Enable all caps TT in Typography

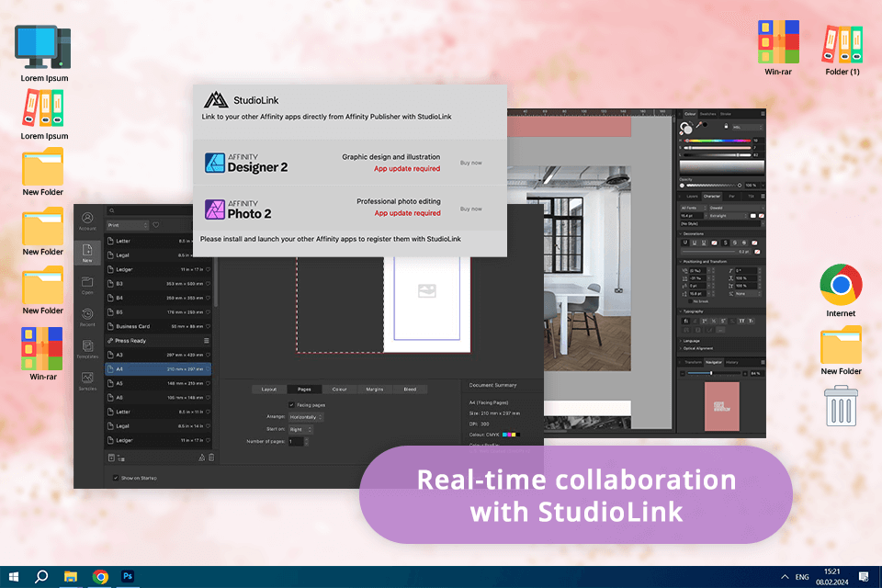tap(741, 321)
